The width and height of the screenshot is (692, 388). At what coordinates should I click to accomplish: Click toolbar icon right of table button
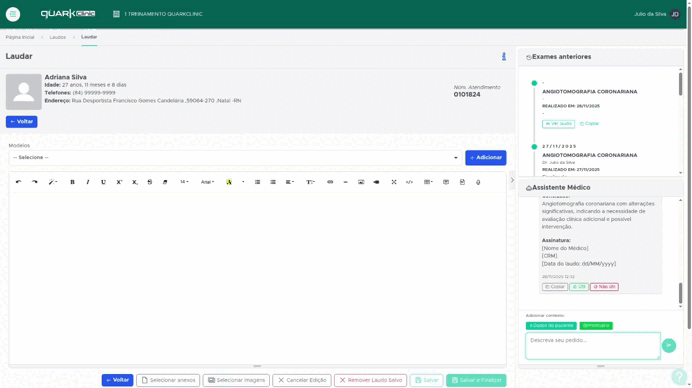[x=446, y=182]
